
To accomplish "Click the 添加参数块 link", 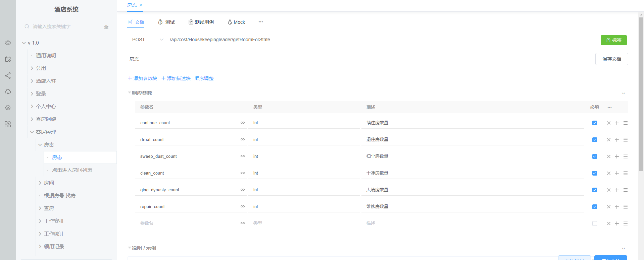I will pos(142,78).
